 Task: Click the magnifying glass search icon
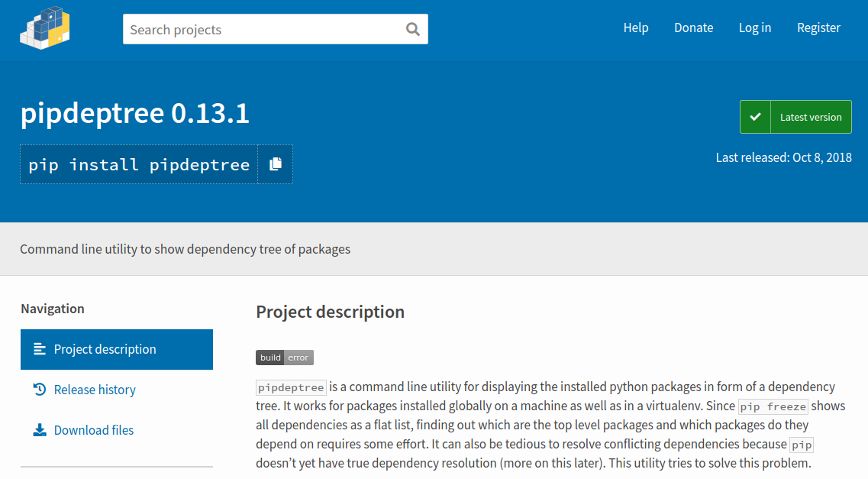(x=413, y=30)
